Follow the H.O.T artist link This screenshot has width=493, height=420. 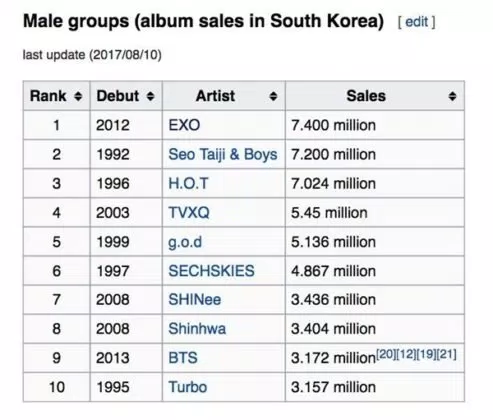coord(188,183)
